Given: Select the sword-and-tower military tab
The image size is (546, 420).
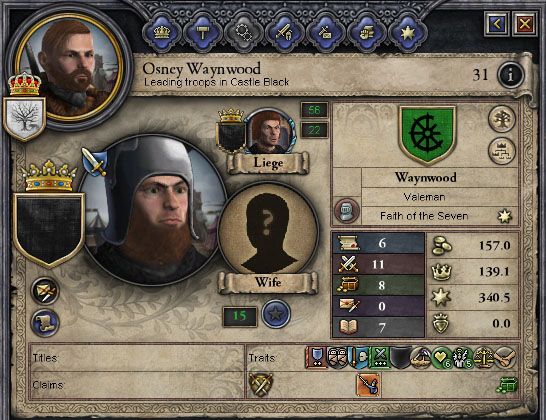Looking at the screenshot, I should [x=284, y=33].
